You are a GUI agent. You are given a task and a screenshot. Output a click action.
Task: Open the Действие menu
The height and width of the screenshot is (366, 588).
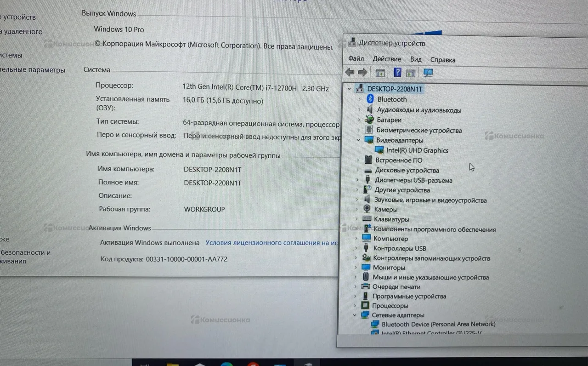pyautogui.click(x=387, y=59)
